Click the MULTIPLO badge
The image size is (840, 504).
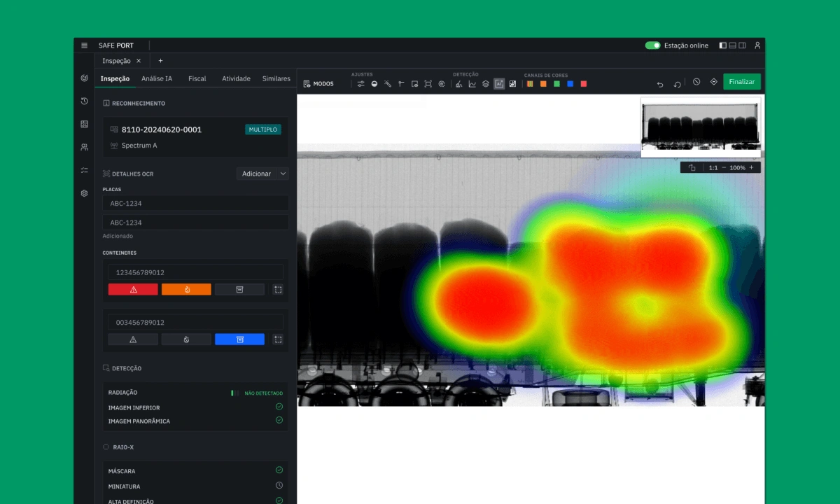click(263, 129)
